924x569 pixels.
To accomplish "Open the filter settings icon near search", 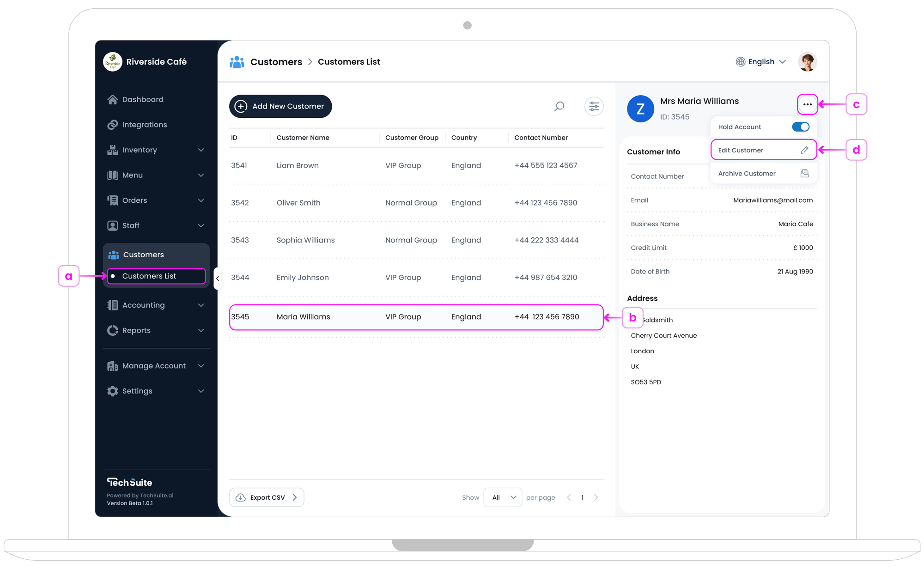I will (x=594, y=106).
